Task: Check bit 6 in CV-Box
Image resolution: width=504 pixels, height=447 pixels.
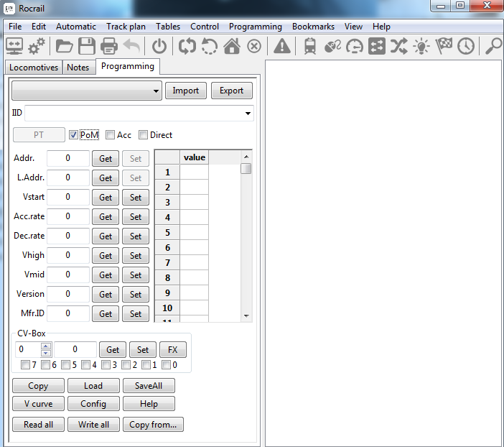Action: coord(45,364)
